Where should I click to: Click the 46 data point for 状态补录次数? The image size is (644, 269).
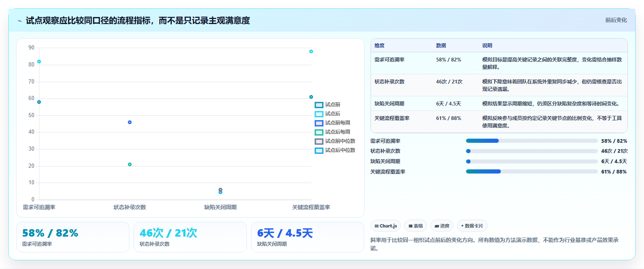point(130,122)
